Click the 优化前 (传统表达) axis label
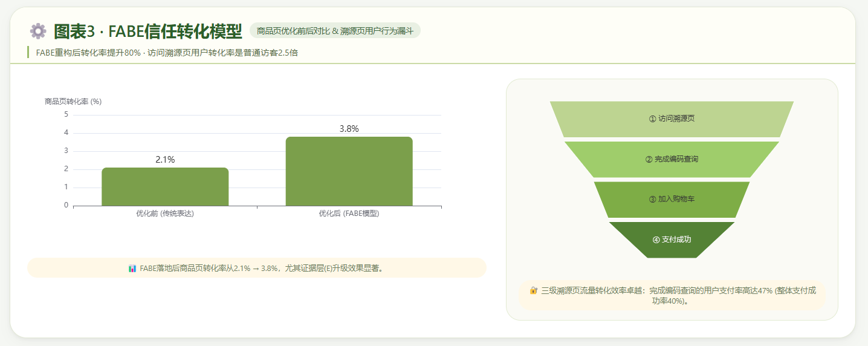The image size is (868, 346). (x=165, y=214)
